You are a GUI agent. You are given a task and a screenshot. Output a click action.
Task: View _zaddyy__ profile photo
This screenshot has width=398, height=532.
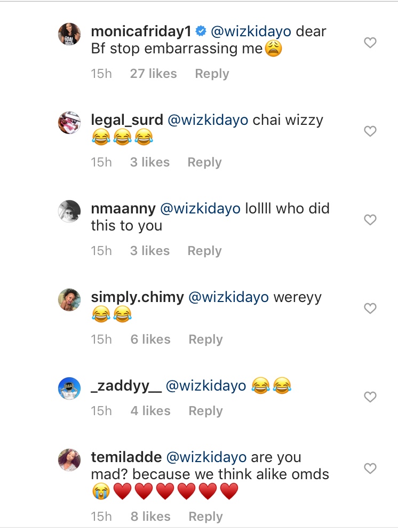69,388
